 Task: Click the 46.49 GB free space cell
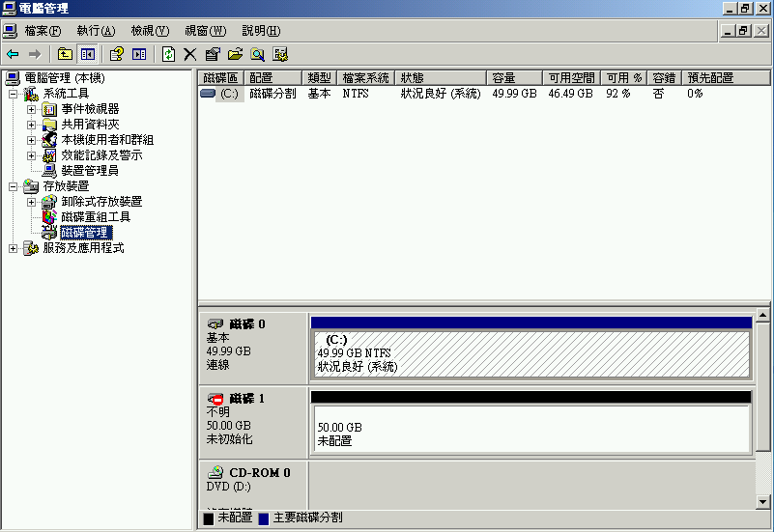click(x=570, y=94)
